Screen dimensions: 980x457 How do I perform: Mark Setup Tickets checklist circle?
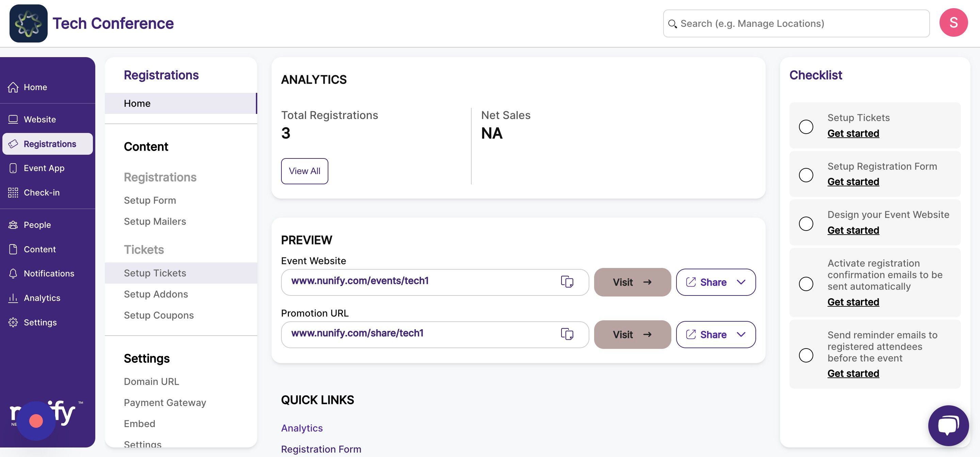pos(806,126)
